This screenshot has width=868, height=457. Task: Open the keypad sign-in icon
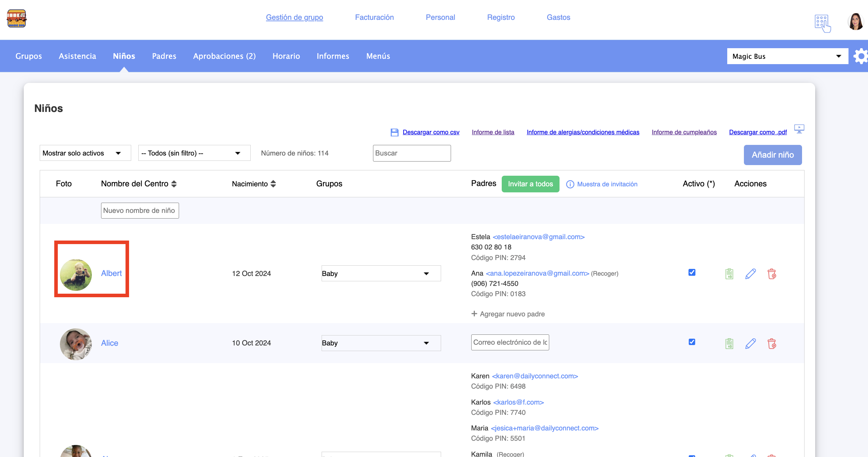822,23
